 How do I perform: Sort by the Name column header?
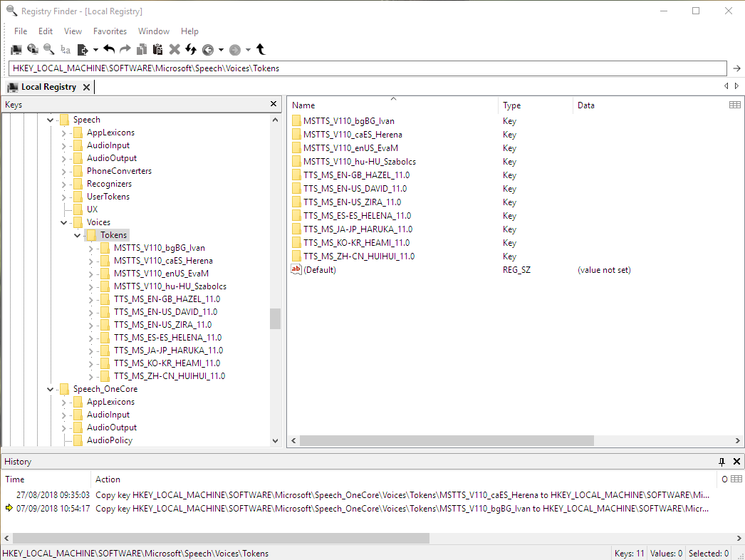point(393,105)
